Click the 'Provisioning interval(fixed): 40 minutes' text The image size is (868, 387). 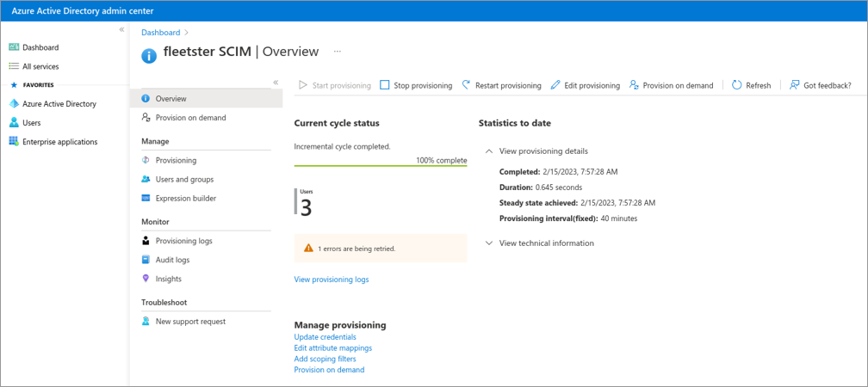pyautogui.click(x=568, y=218)
